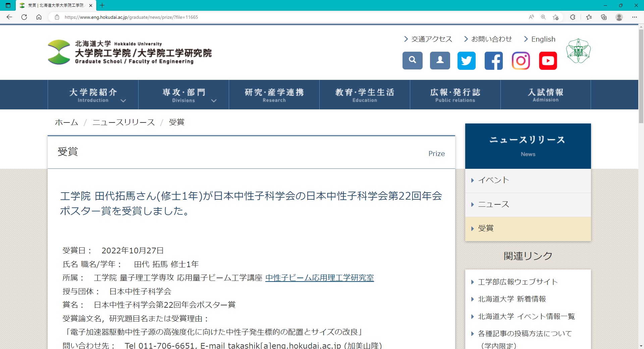Click the browser profile avatar icon
Image resolution: width=644 pixels, height=349 pixels.
[619, 17]
